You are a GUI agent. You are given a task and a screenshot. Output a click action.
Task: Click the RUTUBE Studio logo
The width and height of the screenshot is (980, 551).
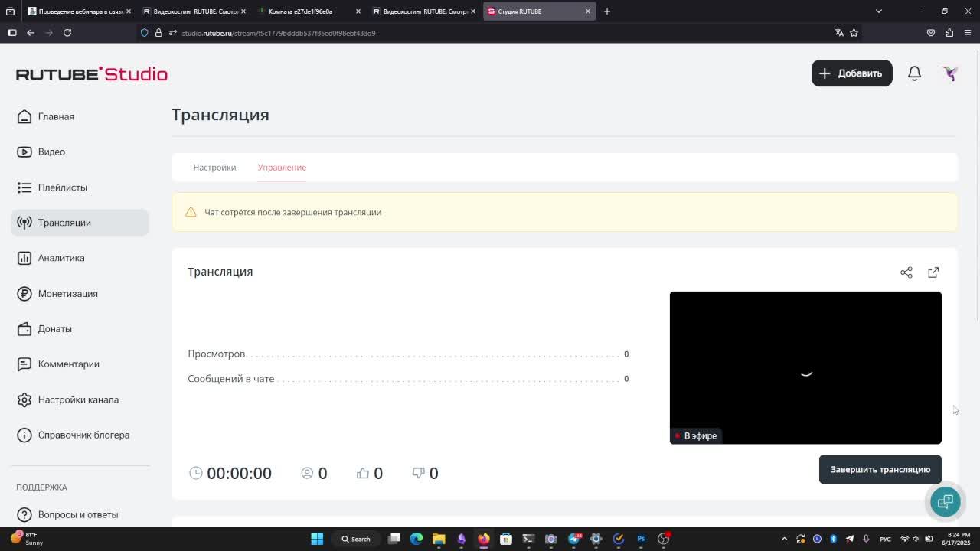click(x=92, y=73)
